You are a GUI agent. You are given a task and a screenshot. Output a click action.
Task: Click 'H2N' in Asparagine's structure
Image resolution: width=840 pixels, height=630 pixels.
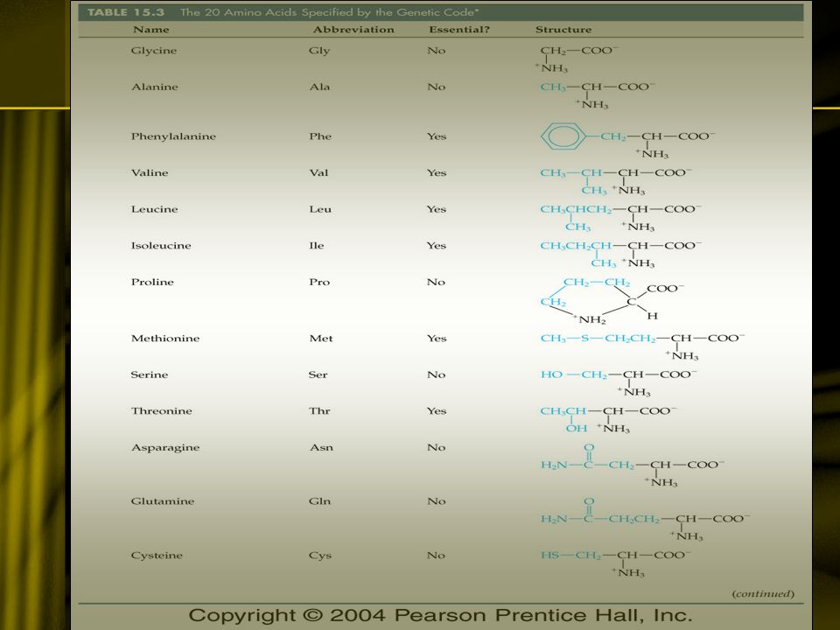click(553, 465)
